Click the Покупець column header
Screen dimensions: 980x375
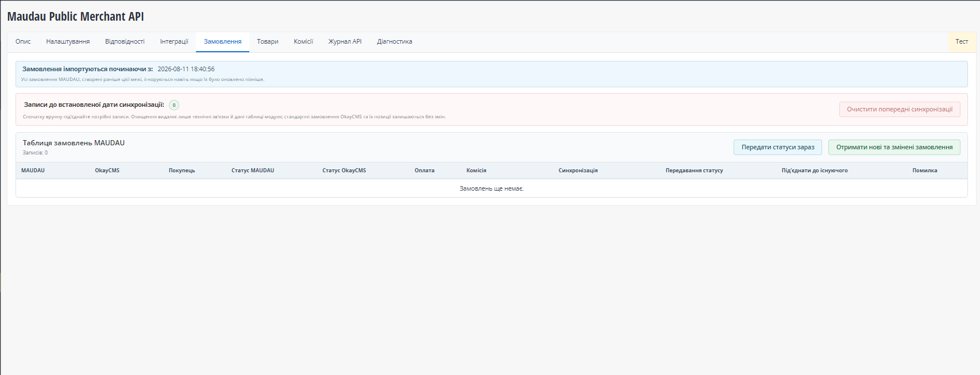tap(182, 171)
